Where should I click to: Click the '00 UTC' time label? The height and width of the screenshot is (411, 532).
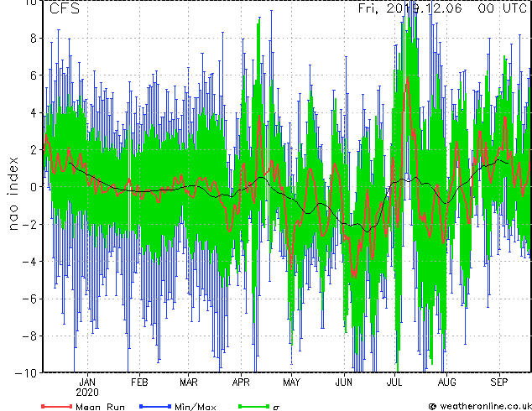pos(502,8)
